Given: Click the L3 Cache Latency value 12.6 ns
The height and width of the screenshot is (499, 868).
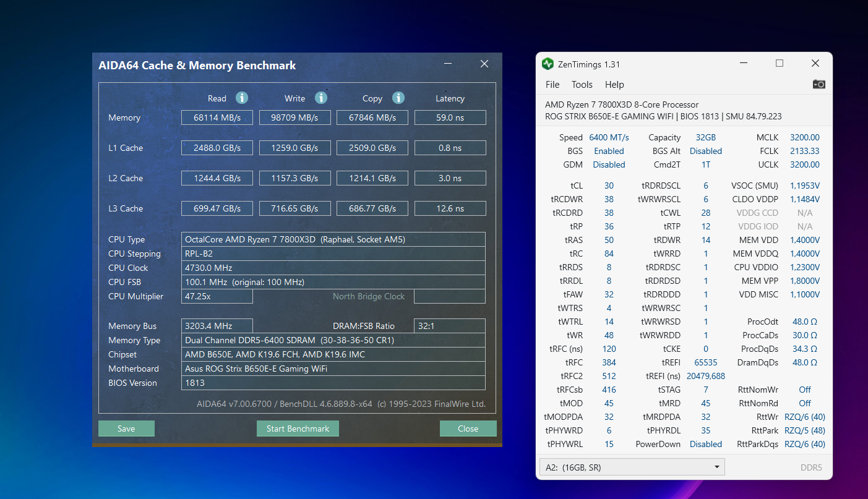Looking at the screenshot, I should click(x=450, y=208).
